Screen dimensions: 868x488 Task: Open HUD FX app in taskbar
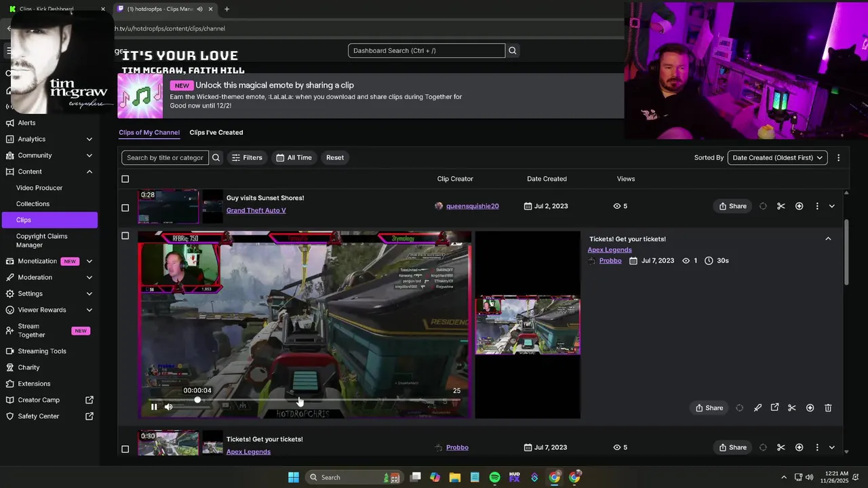coord(515,477)
